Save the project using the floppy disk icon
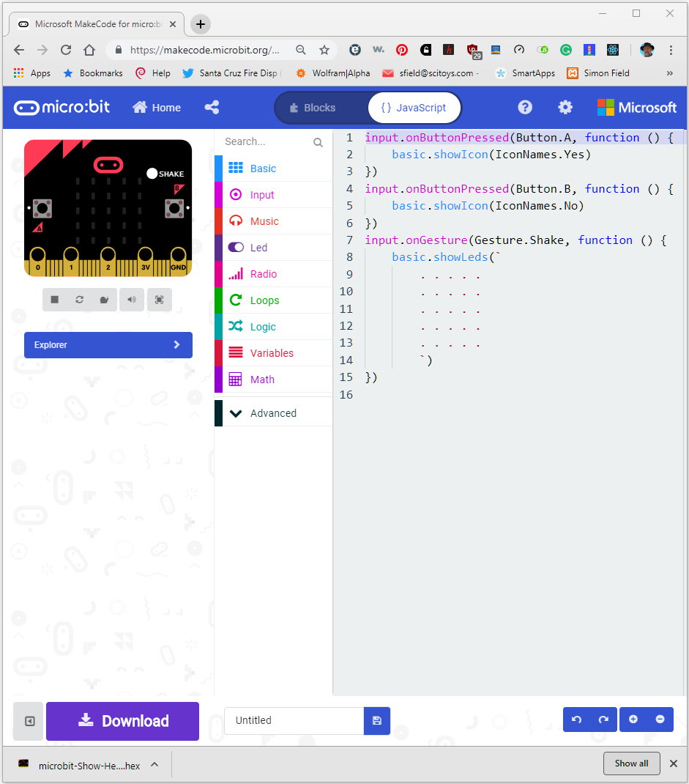689x784 pixels. point(377,721)
